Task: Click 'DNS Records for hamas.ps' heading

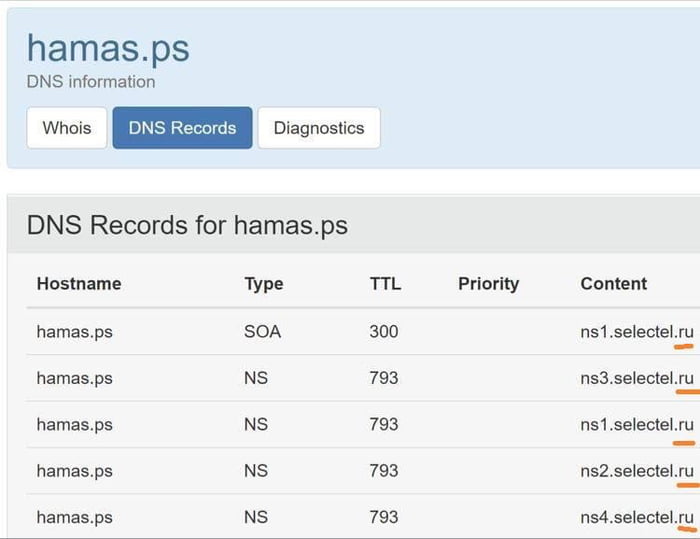Action: point(188,225)
